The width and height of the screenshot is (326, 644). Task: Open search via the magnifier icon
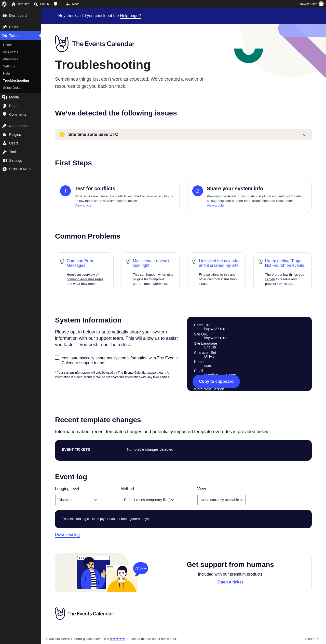coord(36,4)
